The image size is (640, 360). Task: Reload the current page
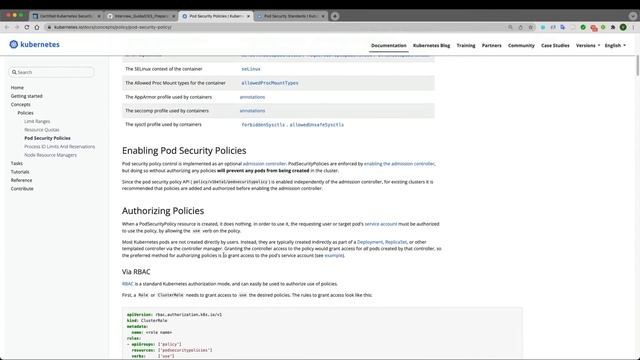[27, 27]
